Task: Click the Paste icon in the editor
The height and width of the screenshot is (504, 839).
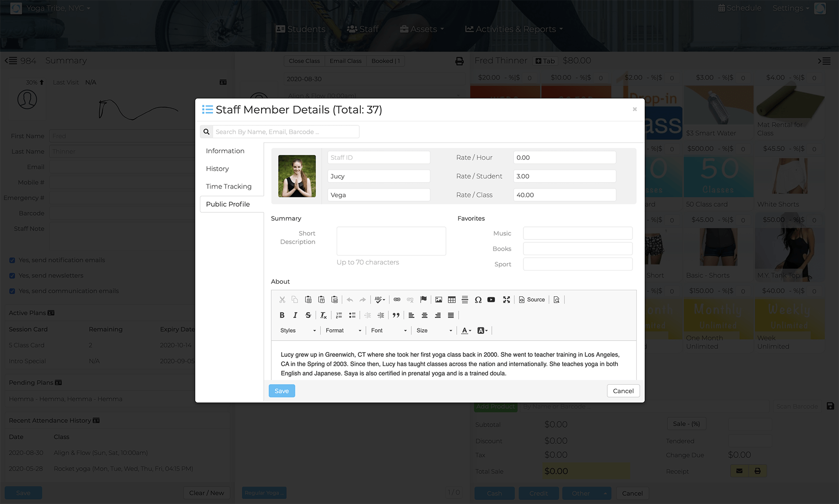Action: [x=308, y=300]
